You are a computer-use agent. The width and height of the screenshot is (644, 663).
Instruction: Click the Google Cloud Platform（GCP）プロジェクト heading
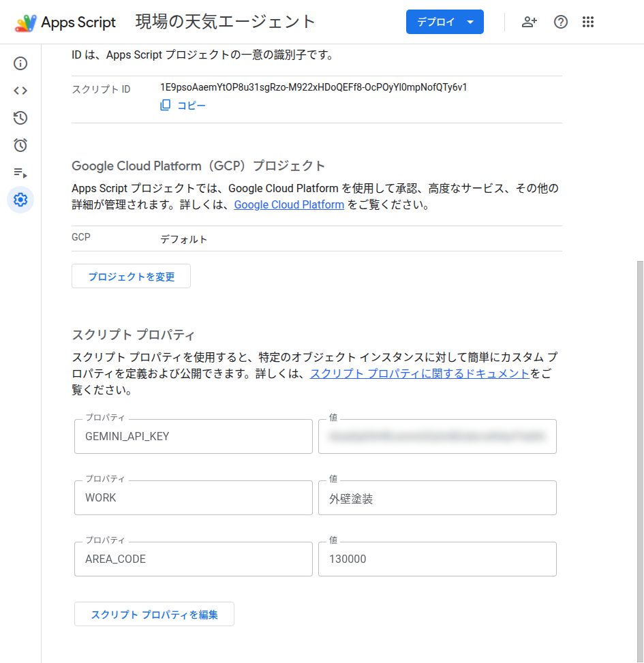point(198,166)
